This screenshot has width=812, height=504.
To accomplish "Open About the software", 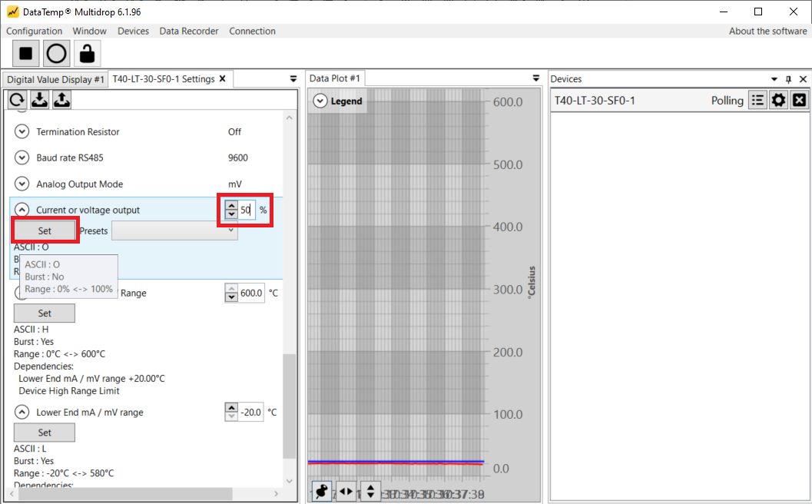I will pyautogui.click(x=768, y=31).
